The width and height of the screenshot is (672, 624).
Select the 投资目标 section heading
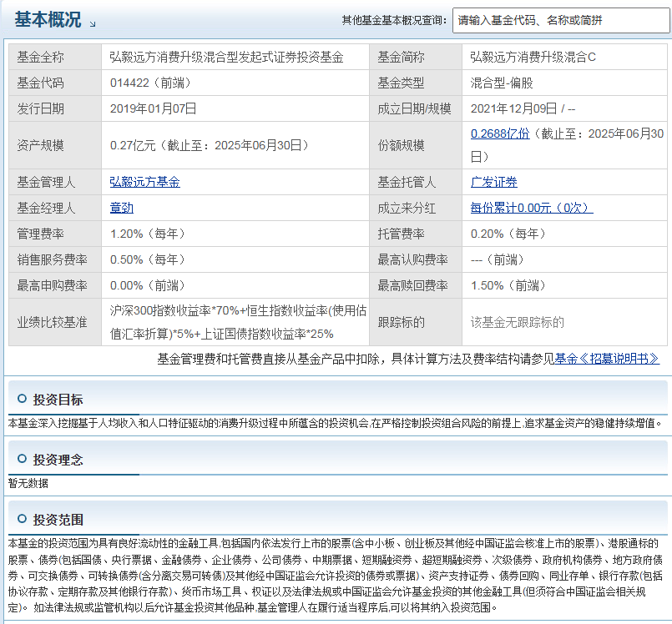58,400
